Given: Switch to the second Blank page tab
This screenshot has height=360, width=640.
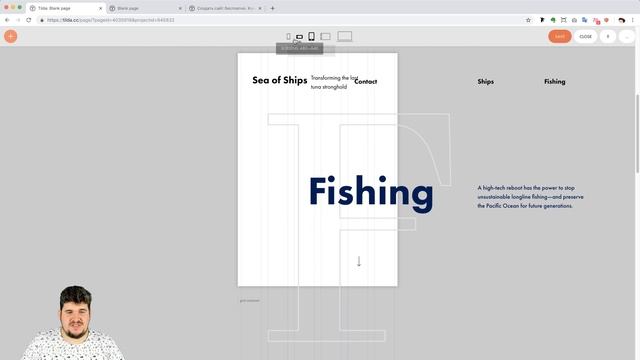Looking at the screenshot, I should pos(144,8).
